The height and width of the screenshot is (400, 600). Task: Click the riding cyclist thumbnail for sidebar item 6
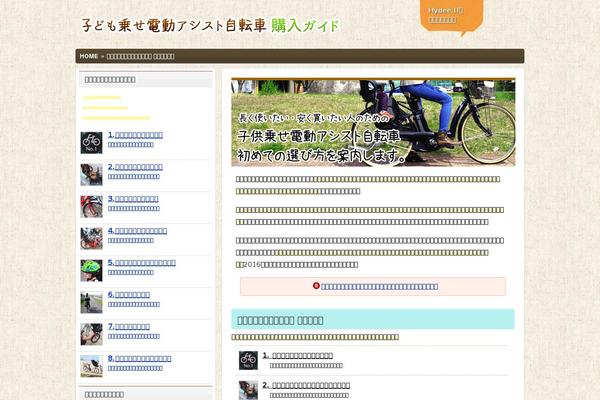click(x=91, y=302)
